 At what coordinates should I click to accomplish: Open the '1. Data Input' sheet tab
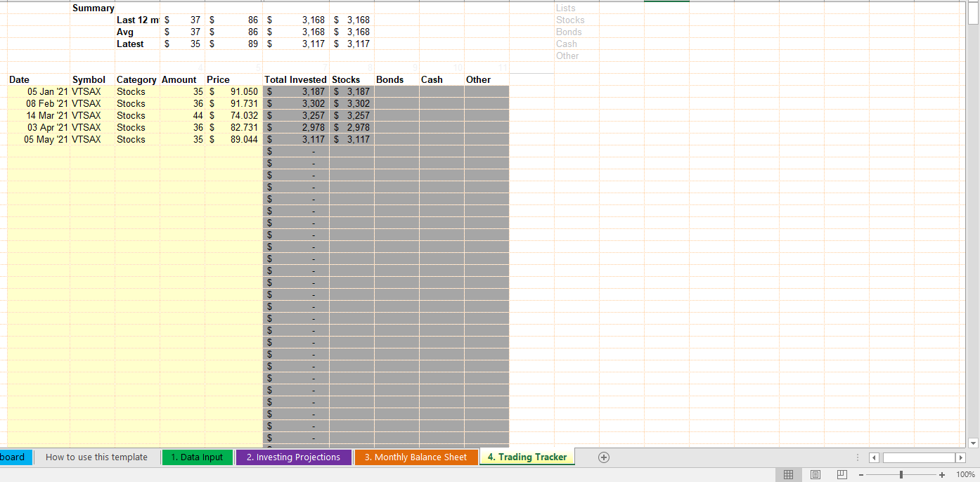[x=197, y=457]
